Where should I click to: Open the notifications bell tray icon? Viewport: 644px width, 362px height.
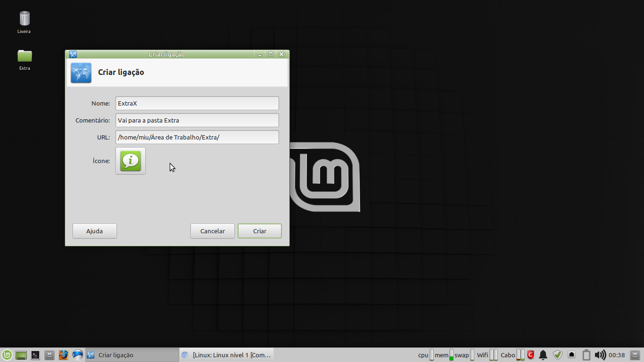pos(543,355)
